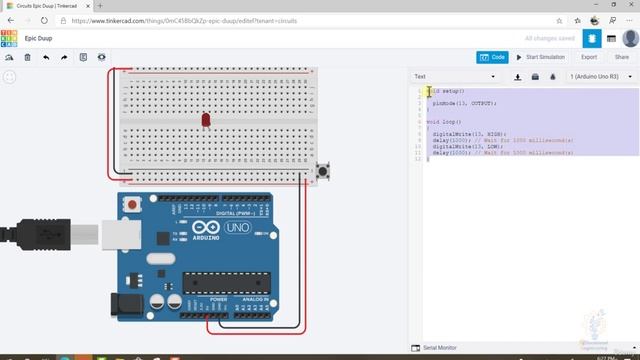Click the void loop() code line
This screenshot has width=640, height=360.
[444, 122]
